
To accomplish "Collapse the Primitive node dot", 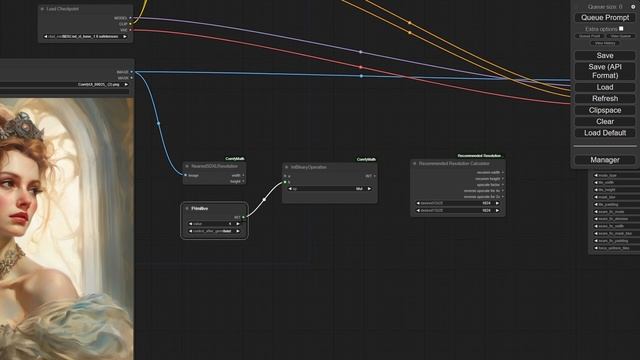I will pos(187,208).
